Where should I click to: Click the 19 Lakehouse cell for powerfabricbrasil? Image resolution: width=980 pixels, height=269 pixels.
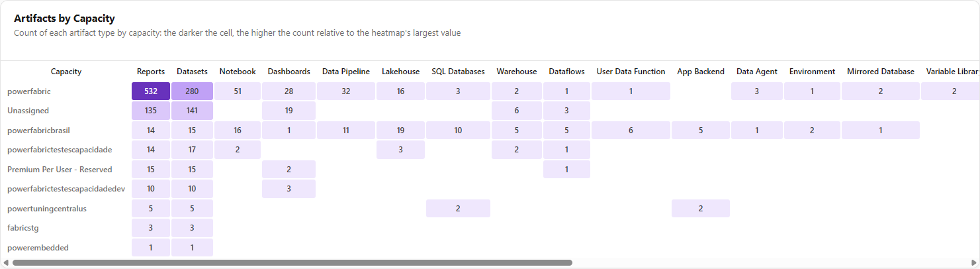[x=401, y=131]
